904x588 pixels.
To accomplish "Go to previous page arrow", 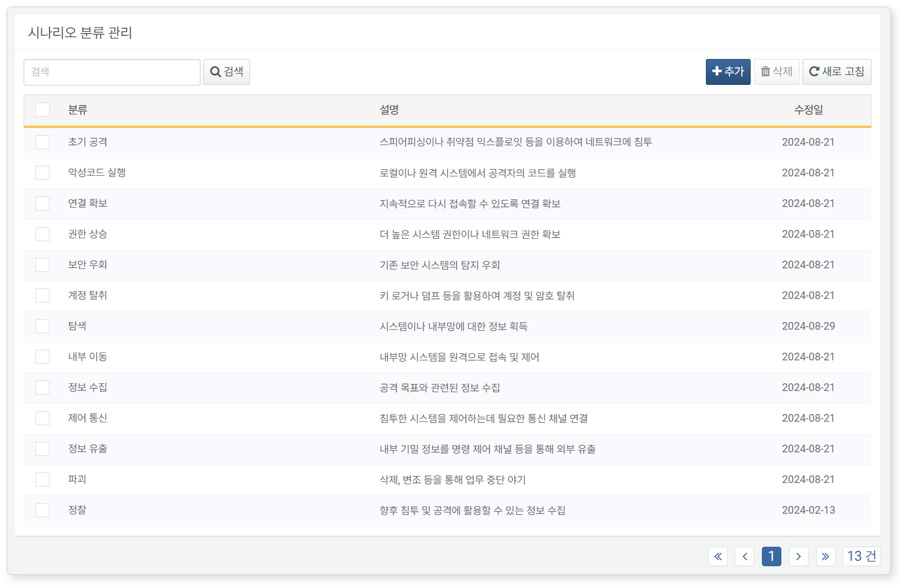I will tap(744, 556).
